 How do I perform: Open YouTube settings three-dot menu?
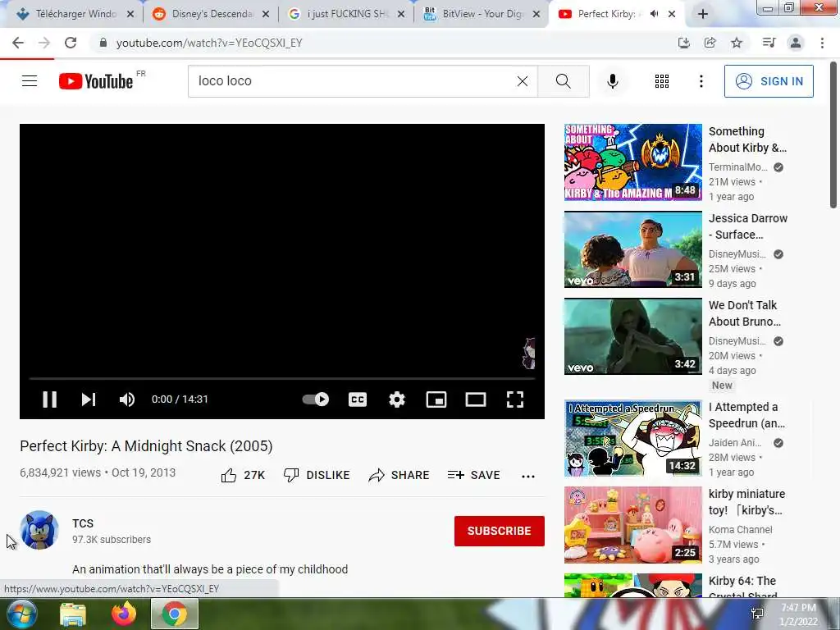tap(701, 81)
